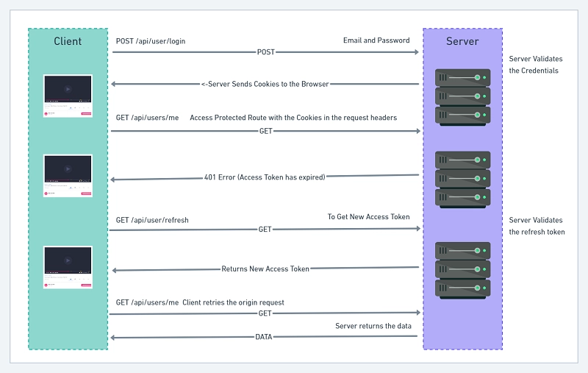Screen dimensions: 588x373
Task: Click the server rack icon beside the credentials note
Action: click(462, 96)
